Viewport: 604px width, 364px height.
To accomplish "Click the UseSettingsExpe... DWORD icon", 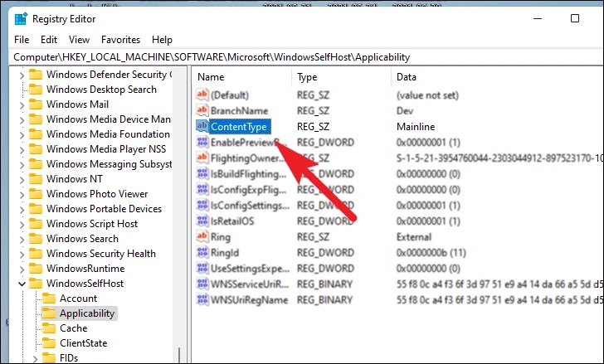I will pos(202,268).
